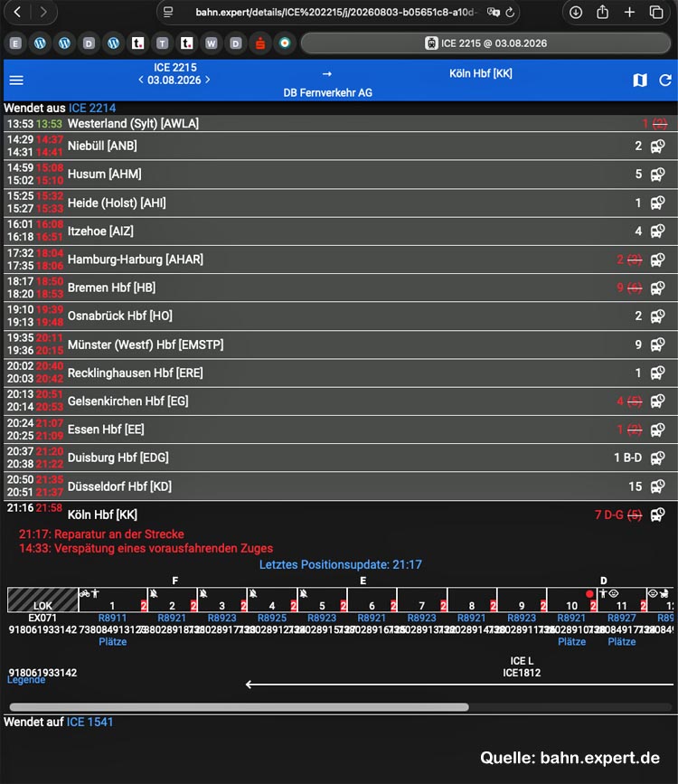Click the horizontal coach sequence scrollbar
The image size is (678, 784).
[x=239, y=707]
